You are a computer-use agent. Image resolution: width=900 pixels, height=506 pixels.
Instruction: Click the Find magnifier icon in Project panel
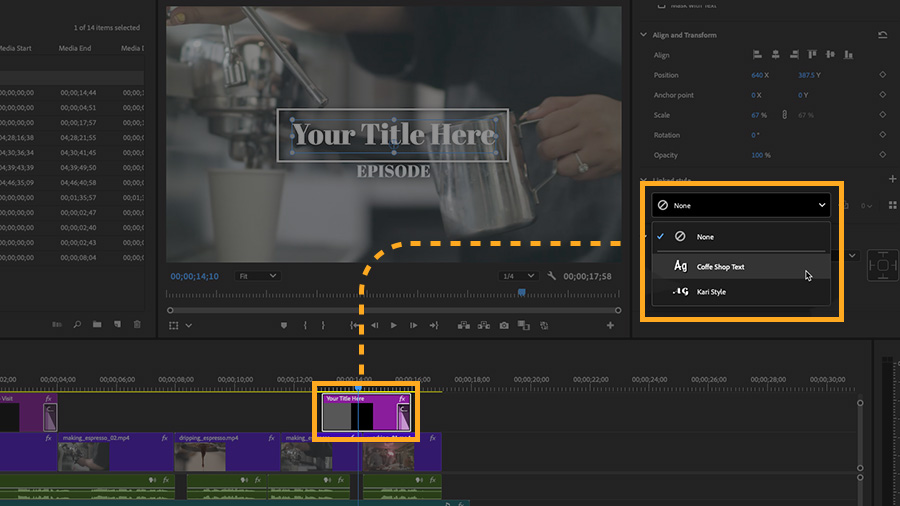pyautogui.click(x=77, y=324)
